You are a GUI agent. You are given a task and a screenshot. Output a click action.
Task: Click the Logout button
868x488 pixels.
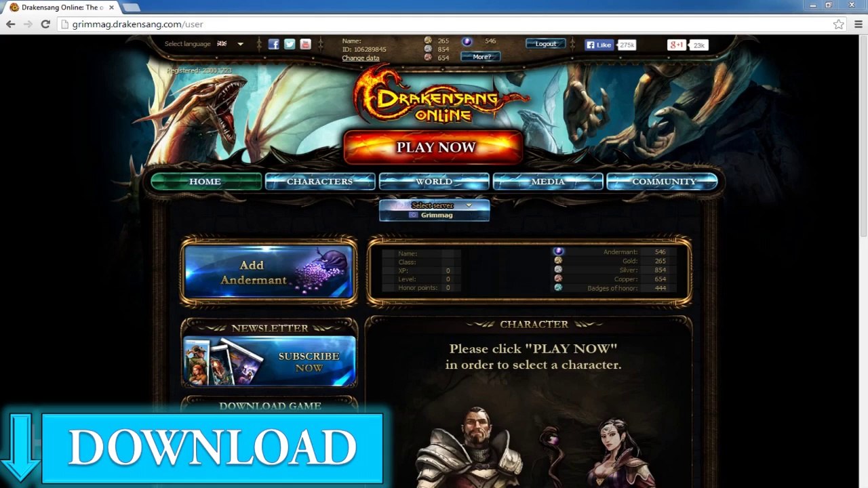click(546, 44)
